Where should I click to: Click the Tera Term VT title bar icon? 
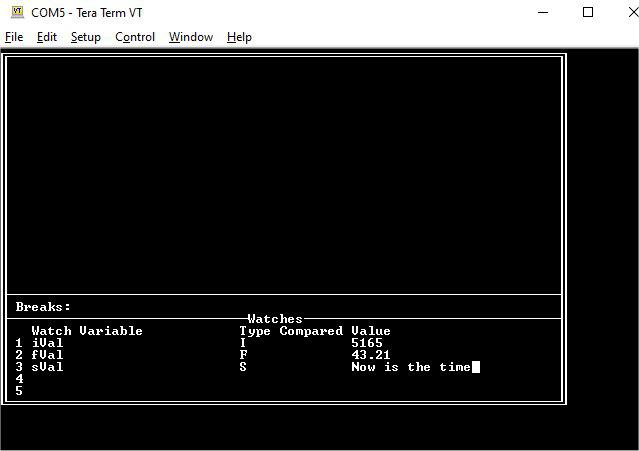click(16, 12)
